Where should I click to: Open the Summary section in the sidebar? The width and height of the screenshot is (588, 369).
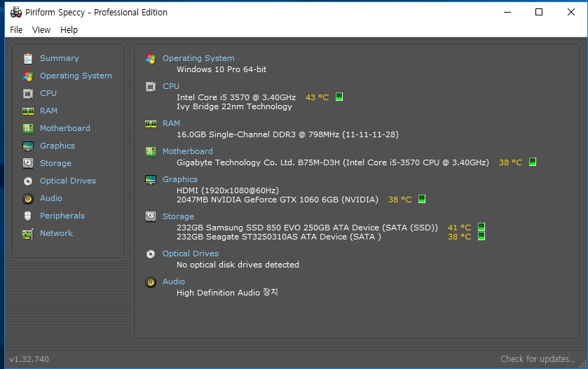coord(60,58)
